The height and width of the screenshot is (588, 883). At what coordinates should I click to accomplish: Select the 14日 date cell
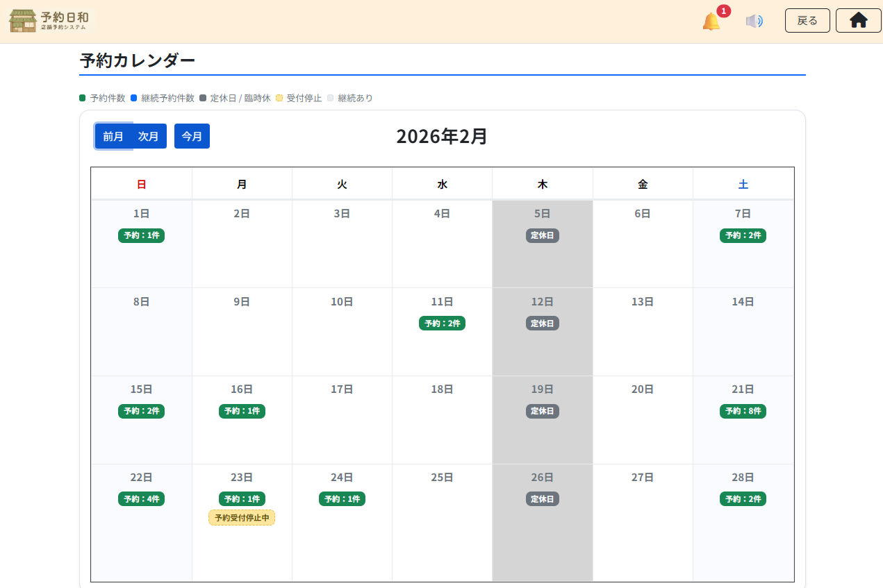743,332
